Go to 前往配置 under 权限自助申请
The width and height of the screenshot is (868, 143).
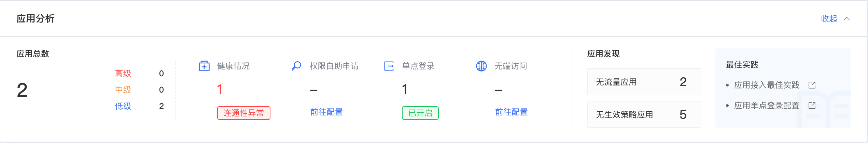click(x=326, y=112)
